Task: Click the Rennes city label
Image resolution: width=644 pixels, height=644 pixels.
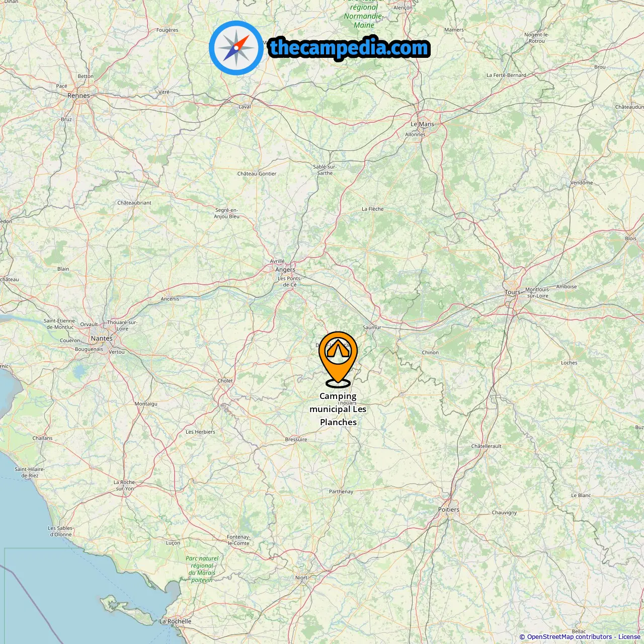Action: coord(78,96)
